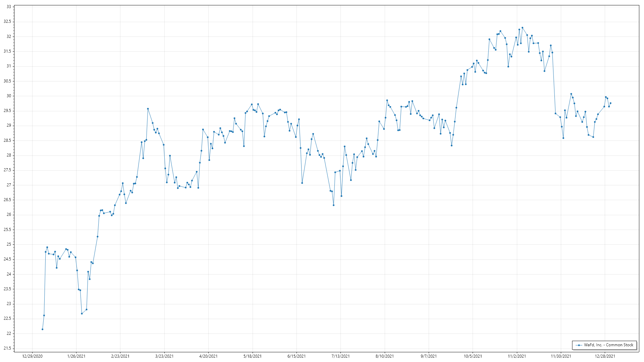The image size is (644, 362).
Task: Select the 2/23/2021 date axis label
Action: click(x=120, y=356)
